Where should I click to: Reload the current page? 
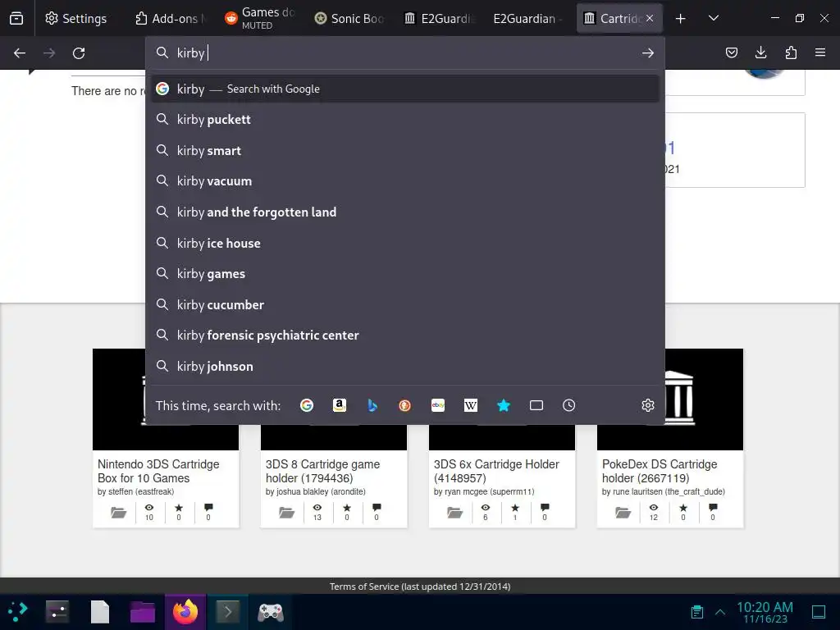(x=79, y=53)
